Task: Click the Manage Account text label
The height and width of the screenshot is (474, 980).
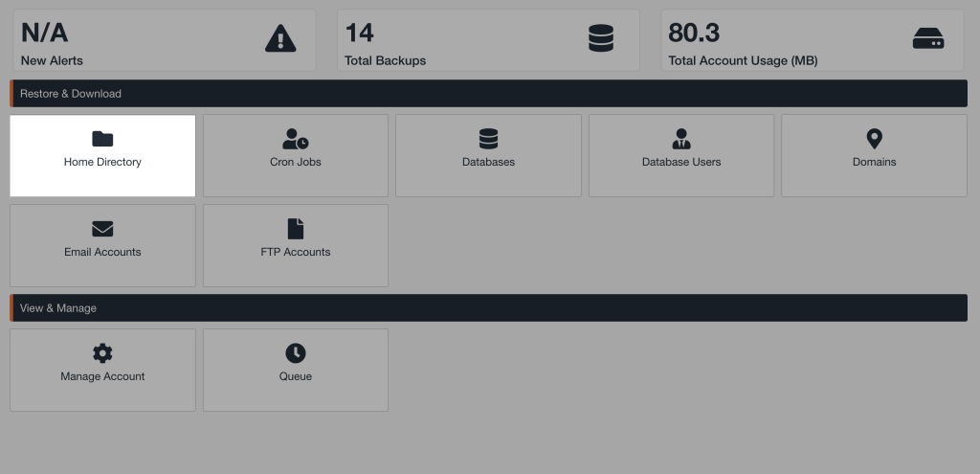Action: 102,376
